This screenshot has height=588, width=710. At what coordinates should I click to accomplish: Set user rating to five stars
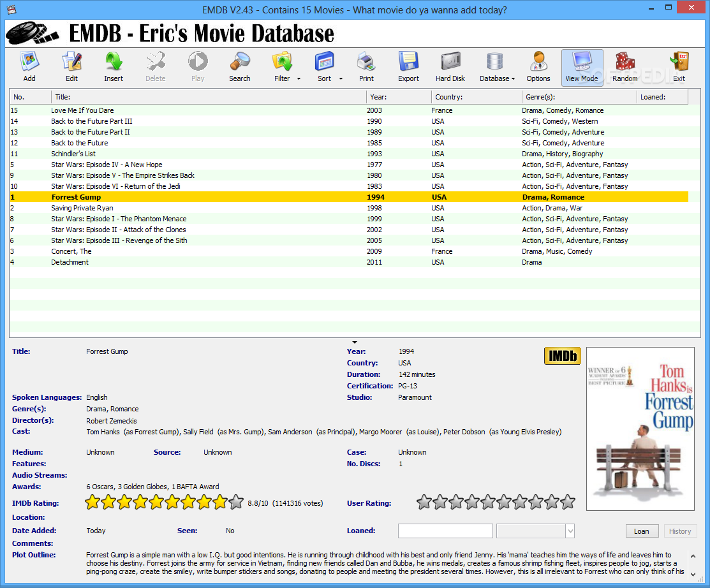(x=487, y=502)
